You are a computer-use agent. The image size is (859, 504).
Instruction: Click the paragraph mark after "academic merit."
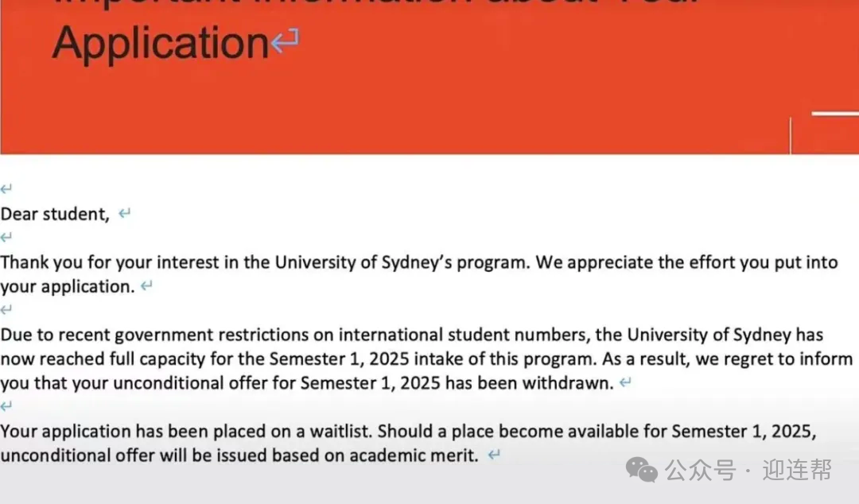[494, 456]
